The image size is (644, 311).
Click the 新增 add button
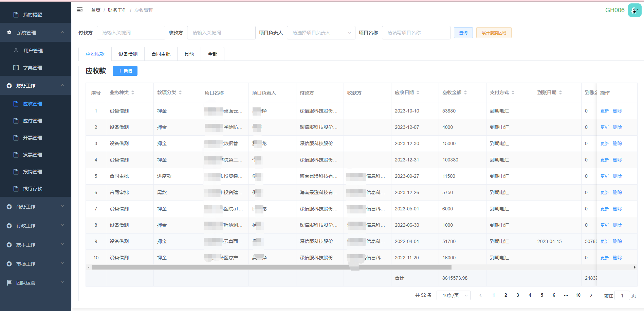tap(125, 71)
